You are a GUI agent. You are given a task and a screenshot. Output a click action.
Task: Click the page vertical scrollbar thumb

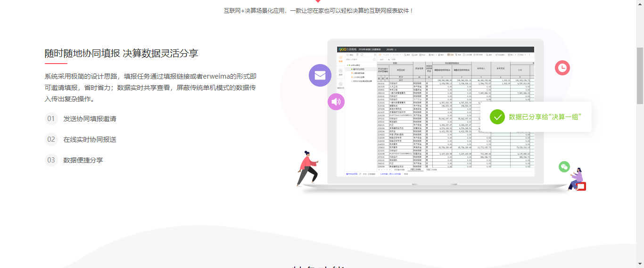click(x=640, y=75)
